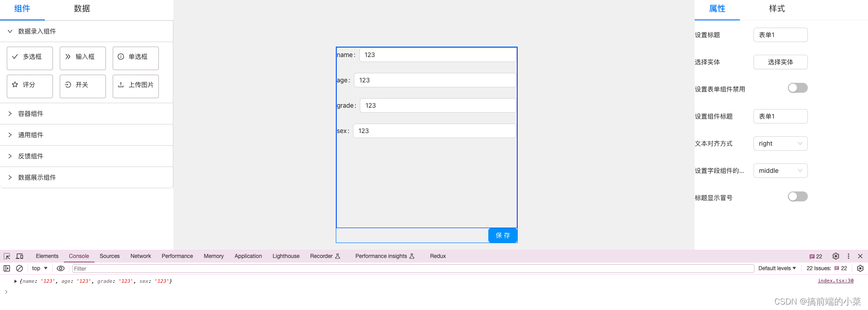This screenshot has height=310, width=868.
Task: Toggle the DevTools device toolbar icon
Action: coord(19,256)
